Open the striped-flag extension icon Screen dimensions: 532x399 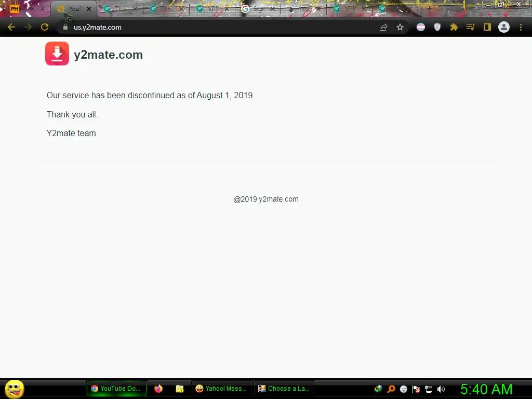pos(421,27)
